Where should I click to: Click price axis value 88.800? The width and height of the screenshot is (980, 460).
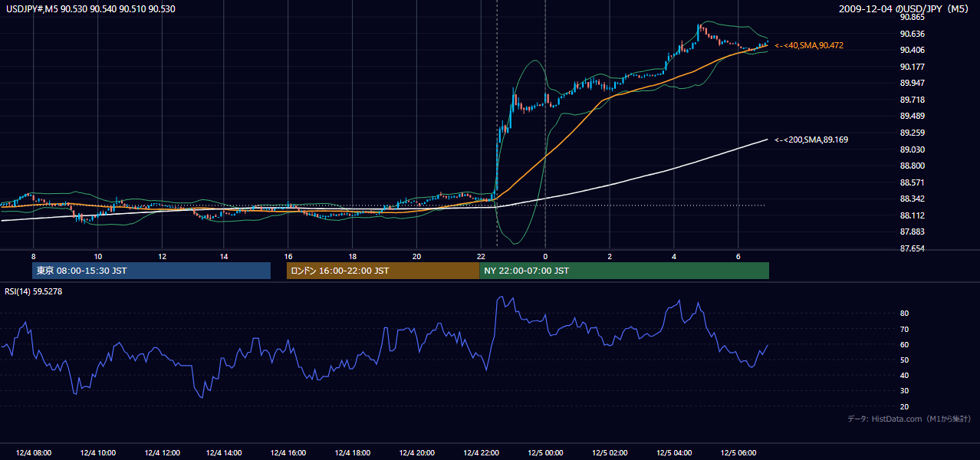(x=911, y=166)
